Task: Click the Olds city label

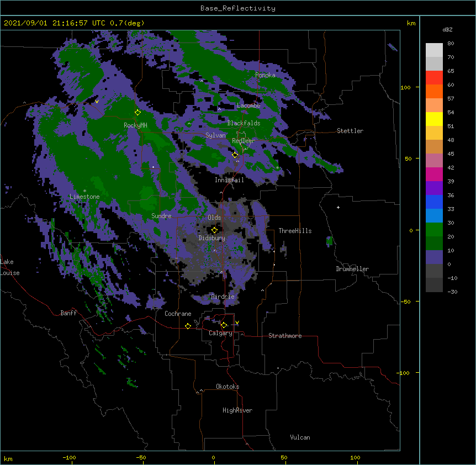Action: coord(214,218)
